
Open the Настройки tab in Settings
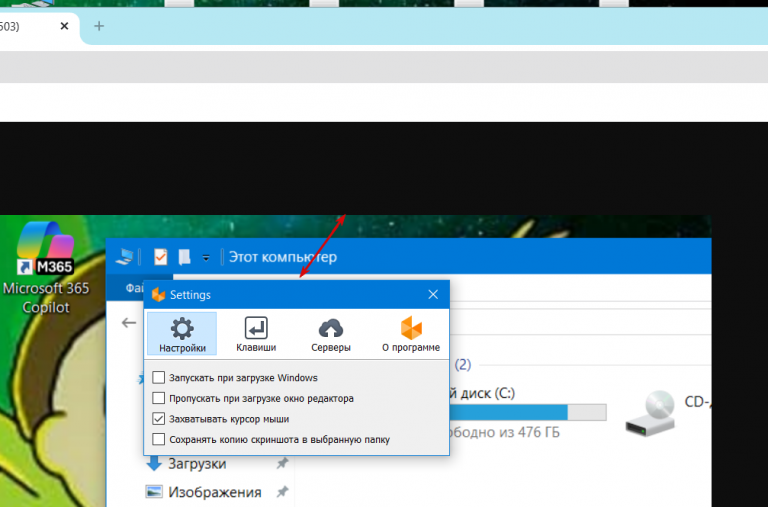182,334
